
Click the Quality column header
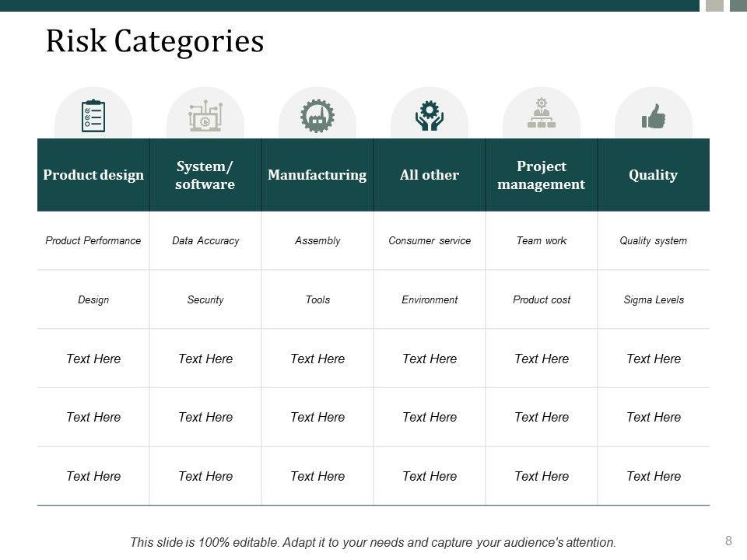(x=654, y=175)
